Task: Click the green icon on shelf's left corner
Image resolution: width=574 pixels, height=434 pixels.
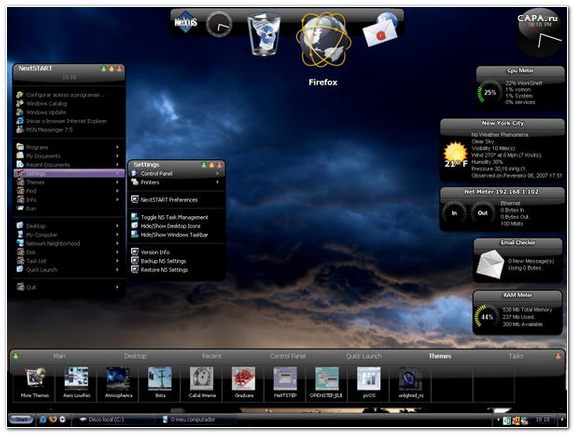Action: pos(16,355)
